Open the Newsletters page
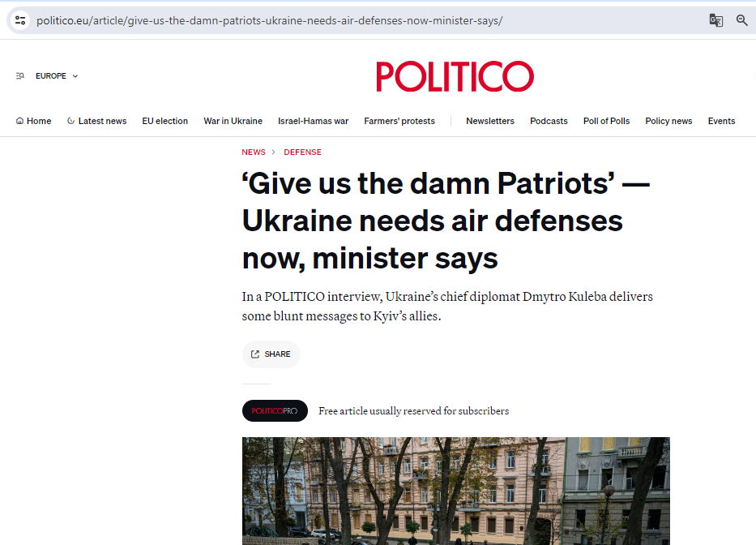 [490, 121]
